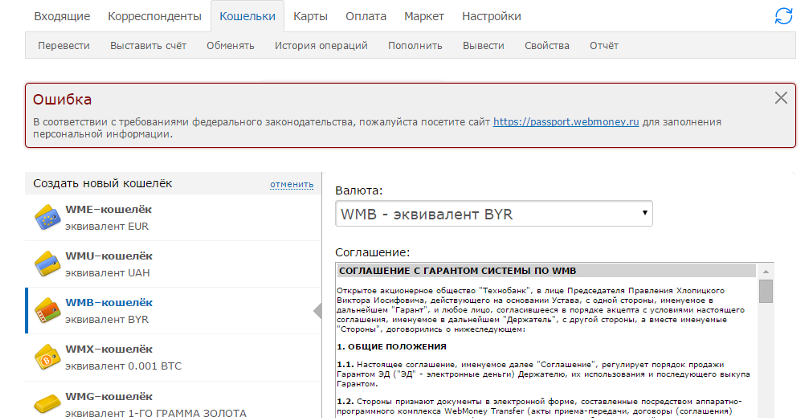Click Пополнить menu item
Image resolution: width=800 pixels, height=418 pixels.
pyautogui.click(x=415, y=45)
